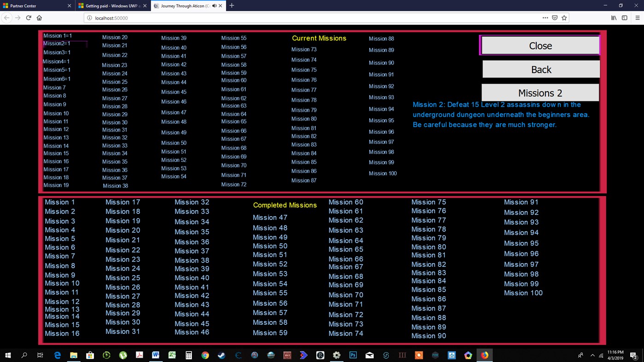
Task: Open Chrome from the taskbar
Action: coord(205,355)
